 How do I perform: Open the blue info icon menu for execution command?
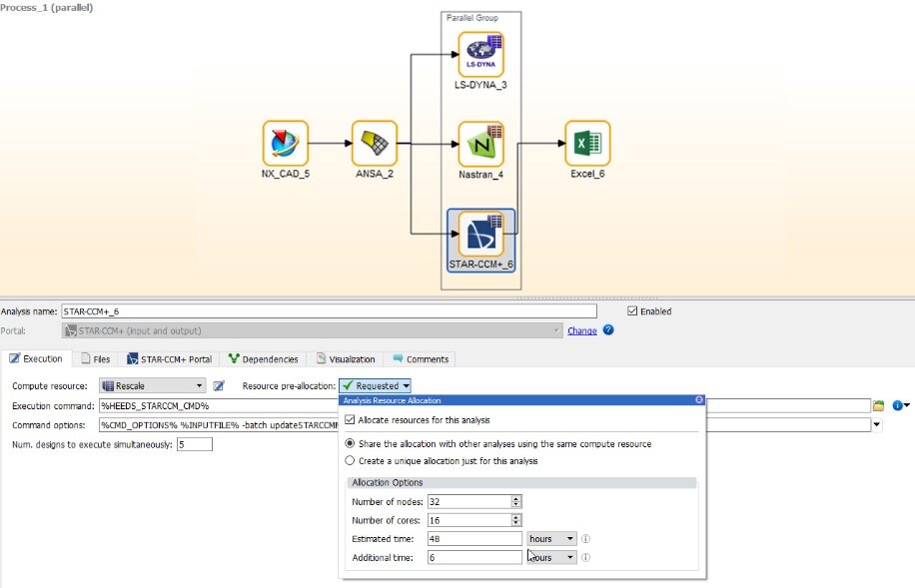click(x=901, y=405)
